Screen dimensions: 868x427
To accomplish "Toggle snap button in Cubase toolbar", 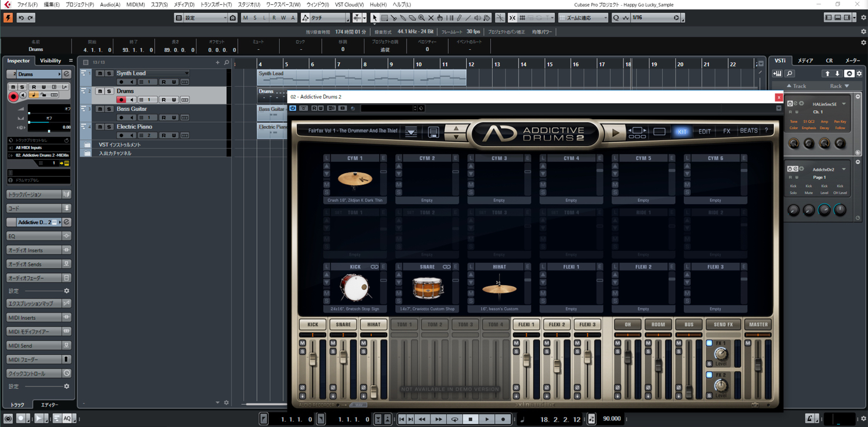I will pyautogui.click(x=512, y=18).
